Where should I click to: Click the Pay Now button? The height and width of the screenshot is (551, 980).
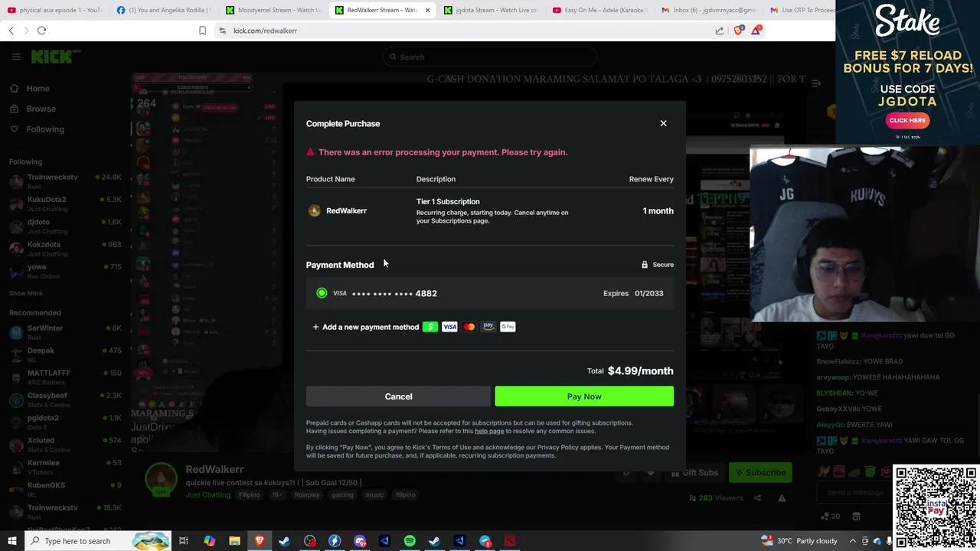tap(584, 396)
